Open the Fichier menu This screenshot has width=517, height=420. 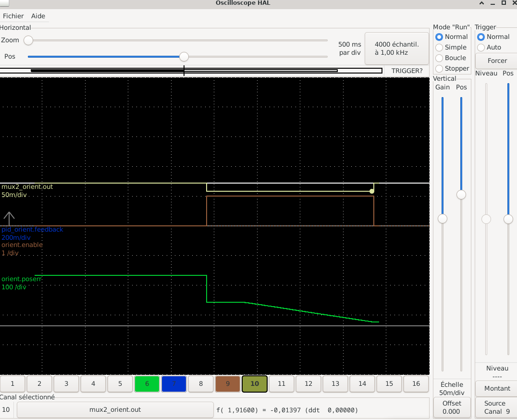(13, 16)
